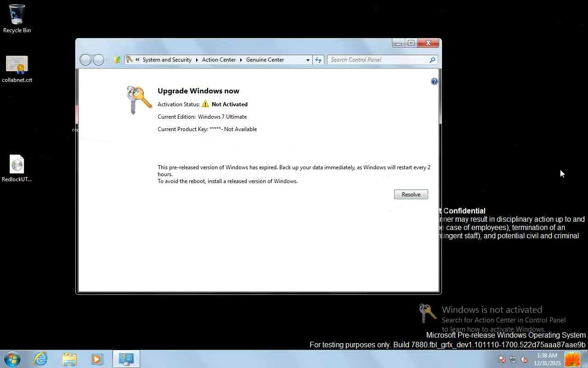Open the Windows Start menu
Screen dimensions: 588x368
(x=12, y=359)
